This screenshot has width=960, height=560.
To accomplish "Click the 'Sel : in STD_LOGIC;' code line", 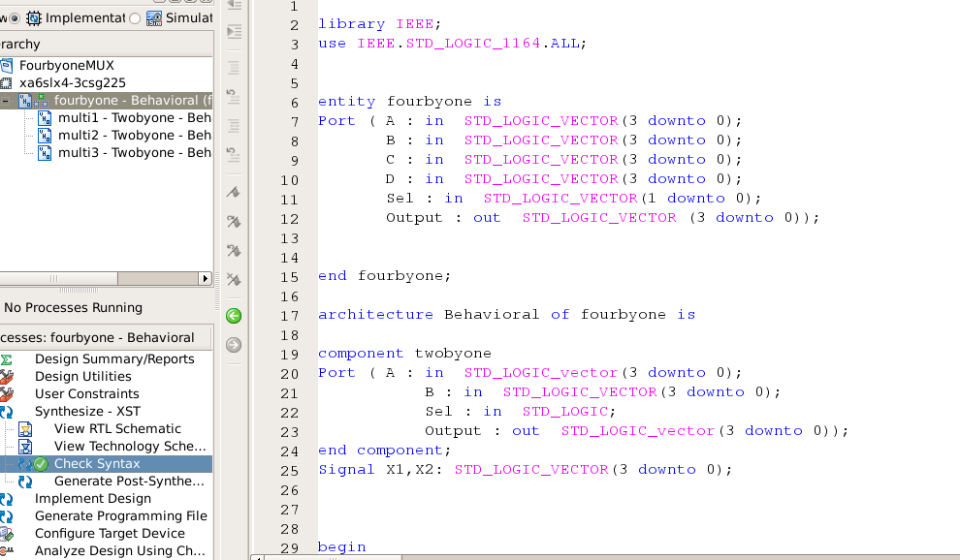I will 521,412.
